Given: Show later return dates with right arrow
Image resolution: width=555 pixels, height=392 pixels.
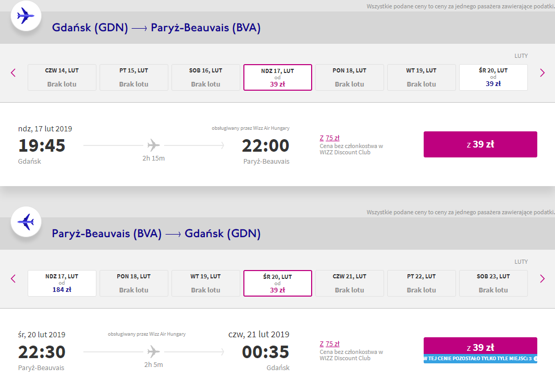Looking at the screenshot, I should pyautogui.click(x=542, y=279).
